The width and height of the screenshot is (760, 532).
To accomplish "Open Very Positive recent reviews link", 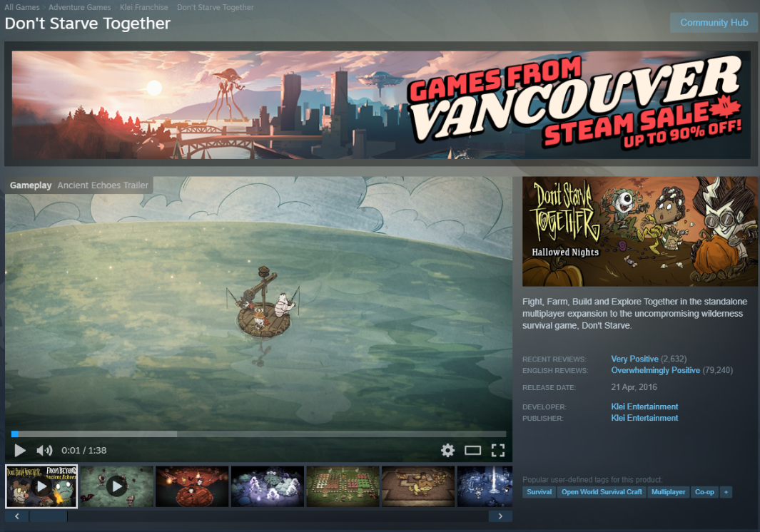I will point(634,359).
